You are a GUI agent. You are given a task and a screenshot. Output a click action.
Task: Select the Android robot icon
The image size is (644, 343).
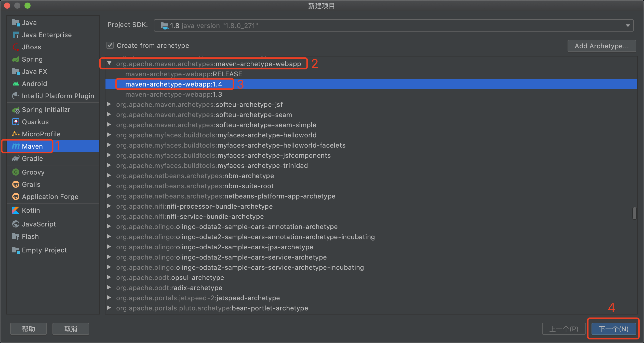tap(16, 84)
